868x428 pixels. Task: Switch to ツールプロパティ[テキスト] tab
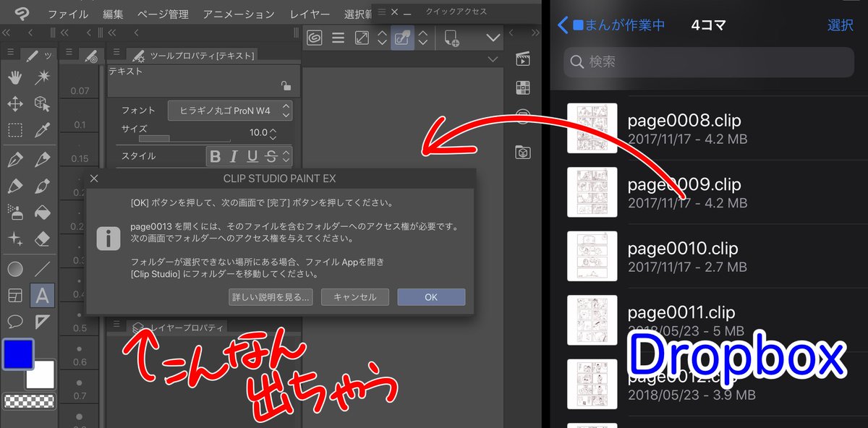(194, 56)
